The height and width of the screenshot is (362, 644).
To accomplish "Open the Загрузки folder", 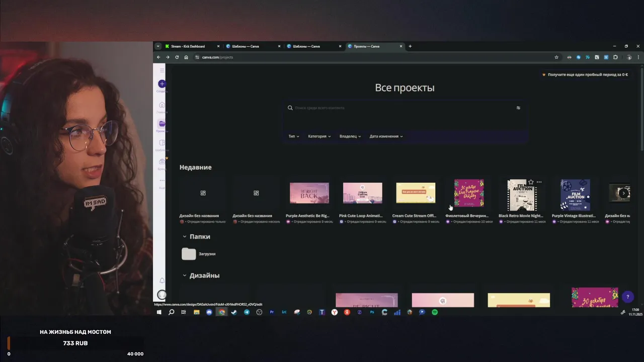I will (199, 254).
